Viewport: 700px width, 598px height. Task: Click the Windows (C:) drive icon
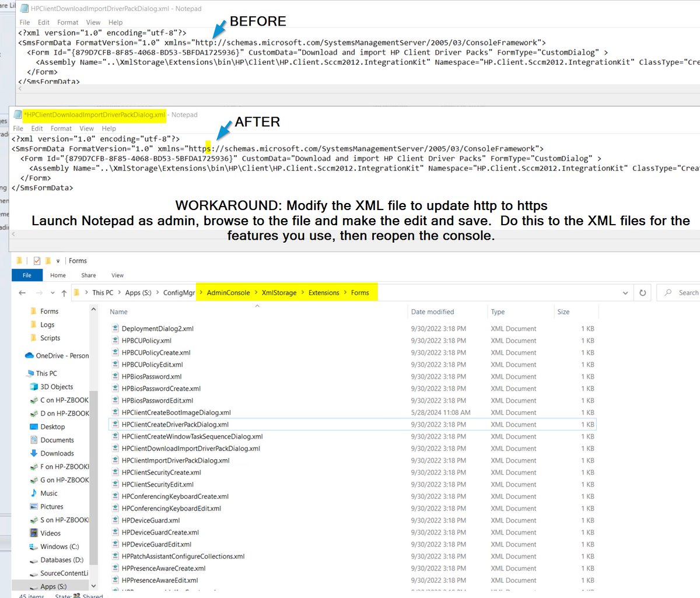click(x=34, y=547)
